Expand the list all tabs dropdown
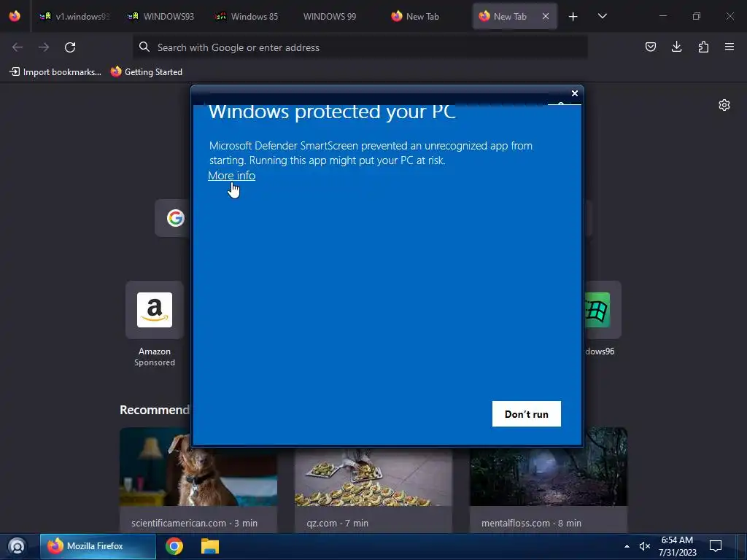The height and width of the screenshot is (560, 747). 603,16
